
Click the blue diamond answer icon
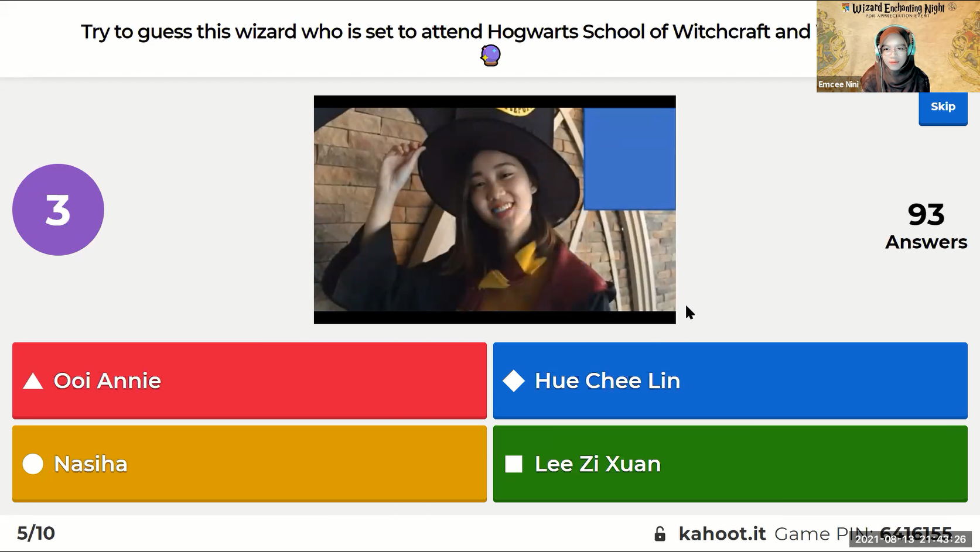tap(514, 381)
